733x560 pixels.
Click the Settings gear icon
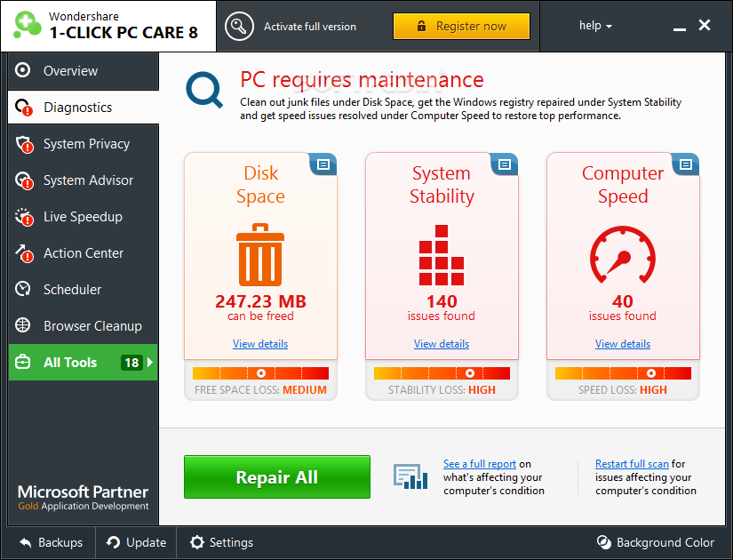(197, 542)
